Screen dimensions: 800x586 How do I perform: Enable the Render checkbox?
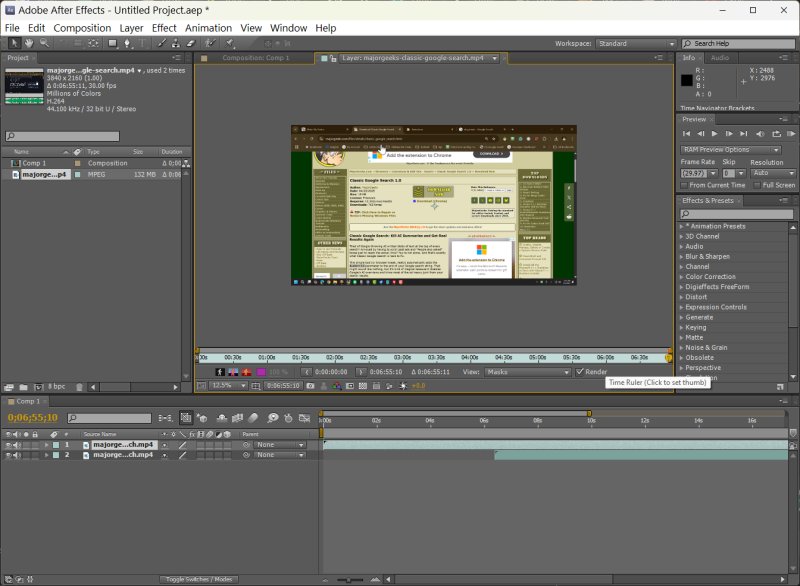pos(580,372)
